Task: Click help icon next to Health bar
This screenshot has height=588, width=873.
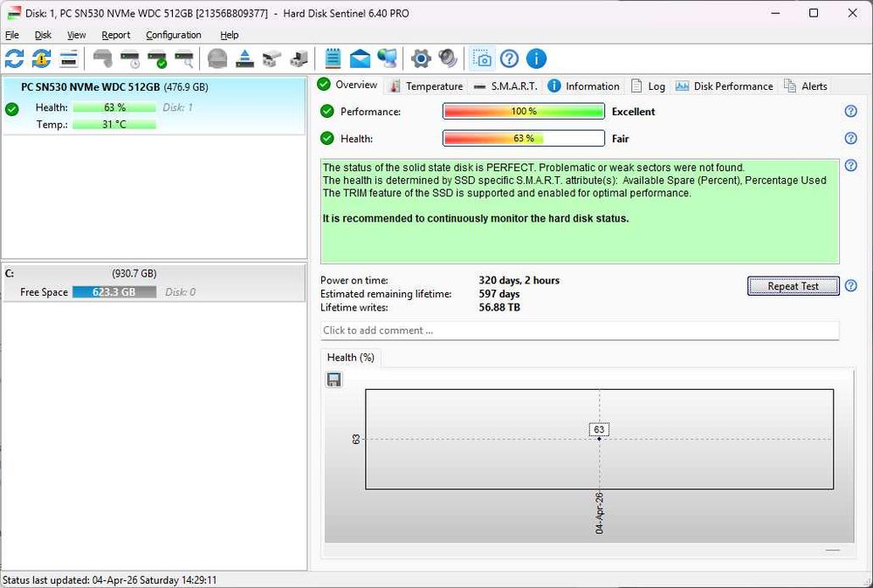Action: tap(850, 138)
